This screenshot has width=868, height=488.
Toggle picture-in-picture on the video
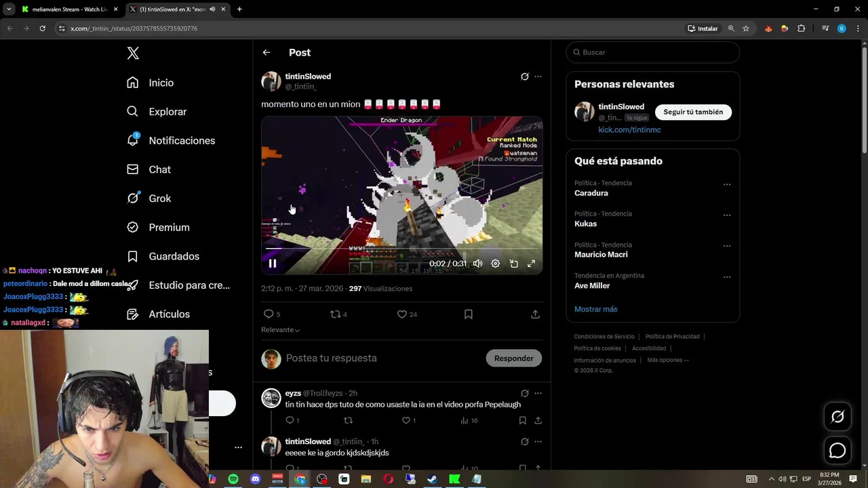click(514, 264)
